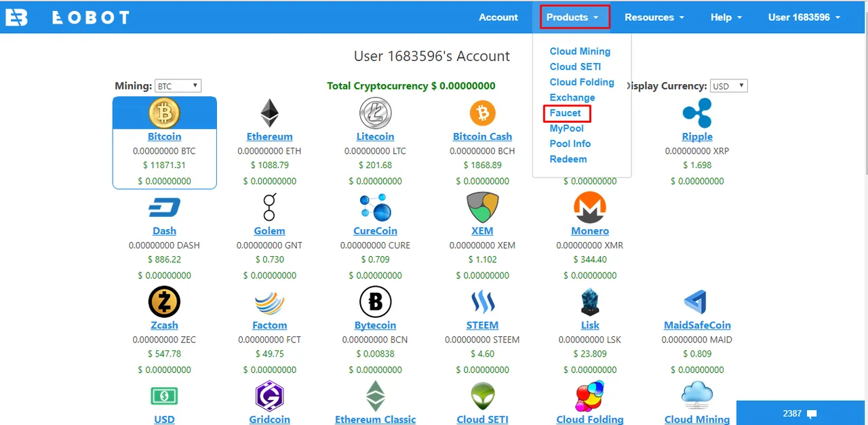Click the Bytecoin icon

coord(375,302)
